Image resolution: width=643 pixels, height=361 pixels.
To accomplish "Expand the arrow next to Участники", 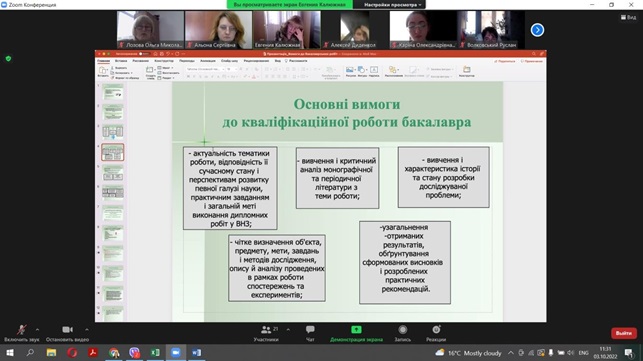I will click(x=288, y=329).
